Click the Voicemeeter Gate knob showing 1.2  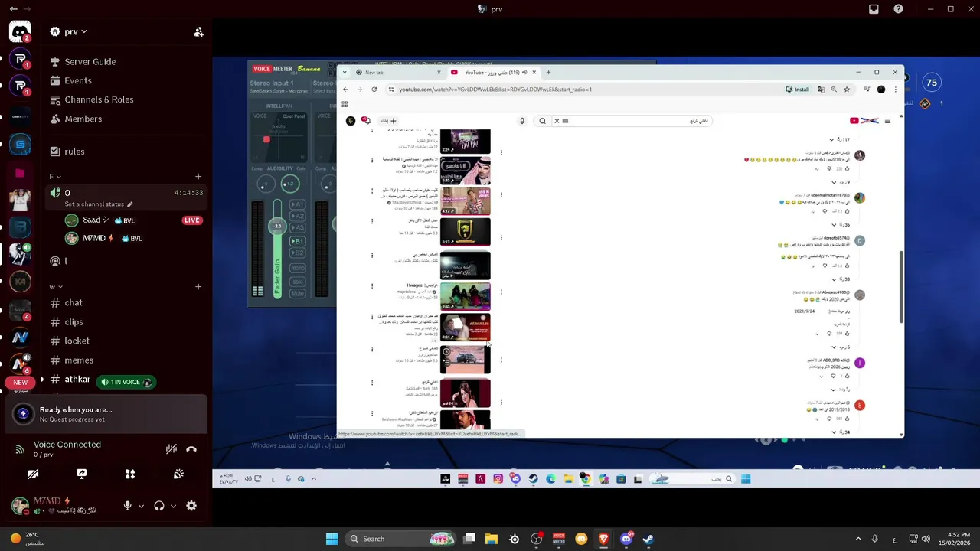(x=289, y=184)
